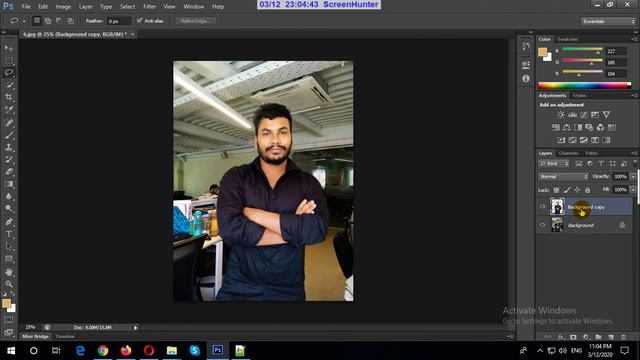This screenshot has height=360, width=640.
Task: Click the Color Balance adjustment icon
Action: [567, 127]
